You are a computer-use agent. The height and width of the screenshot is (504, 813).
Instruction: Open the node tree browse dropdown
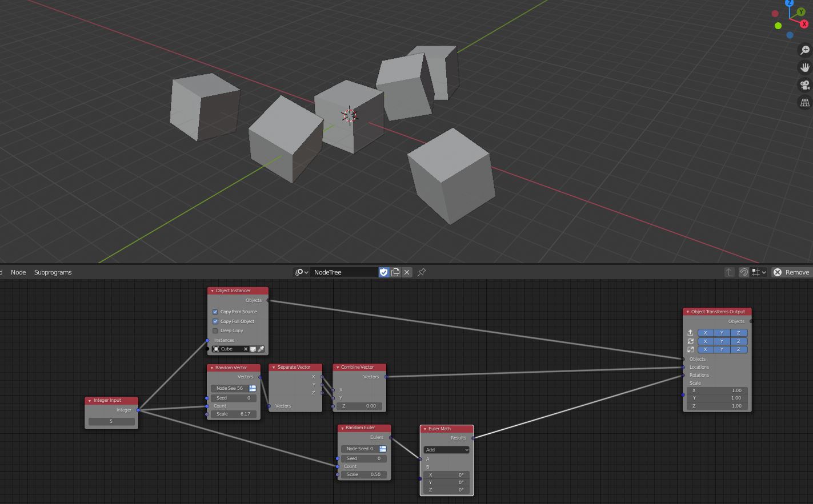[x=301, y=272]
